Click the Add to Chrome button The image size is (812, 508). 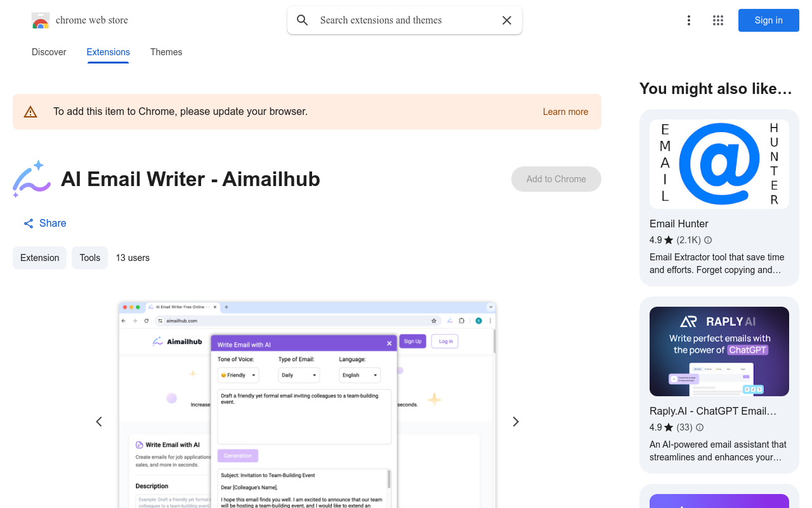(556, 179)
